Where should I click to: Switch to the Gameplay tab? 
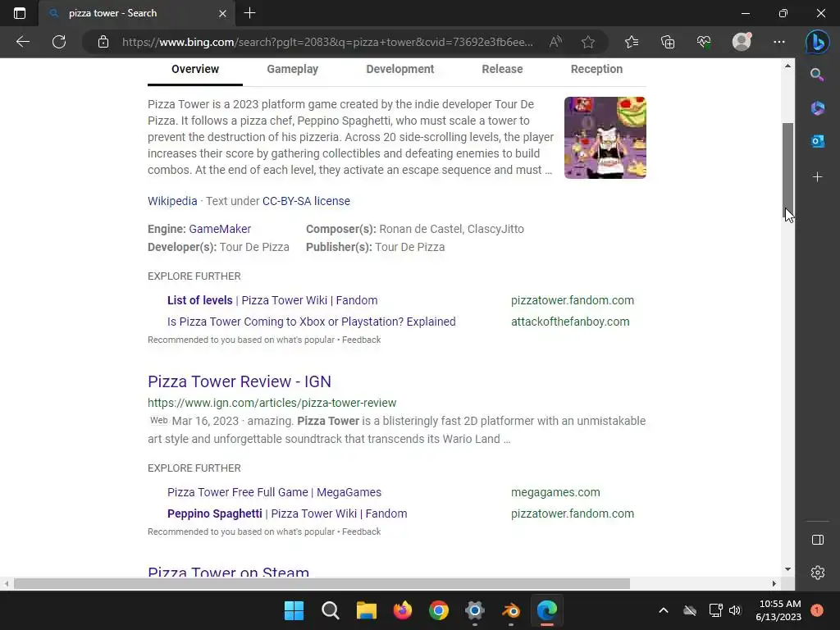point(293,69)
